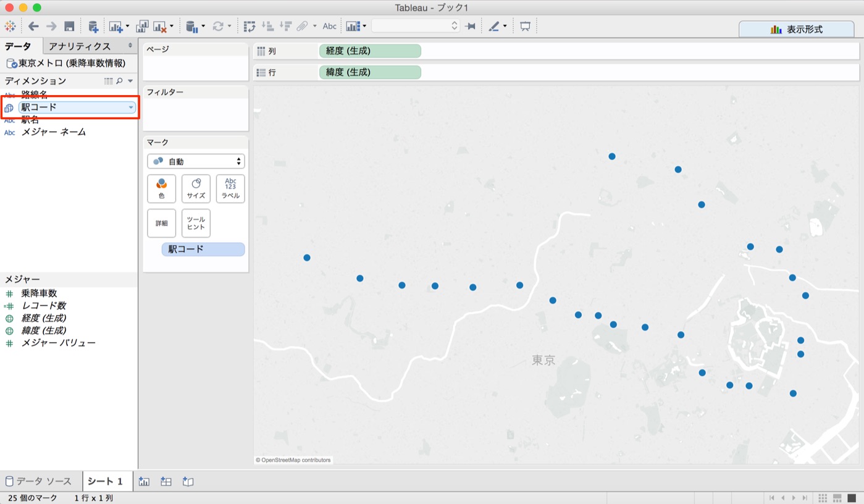Click the Sort Descending toolbar icon

(285, 26)
